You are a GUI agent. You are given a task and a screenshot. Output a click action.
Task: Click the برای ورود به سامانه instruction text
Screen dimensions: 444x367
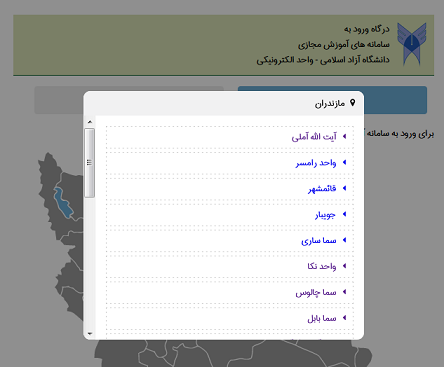(399, 134)
